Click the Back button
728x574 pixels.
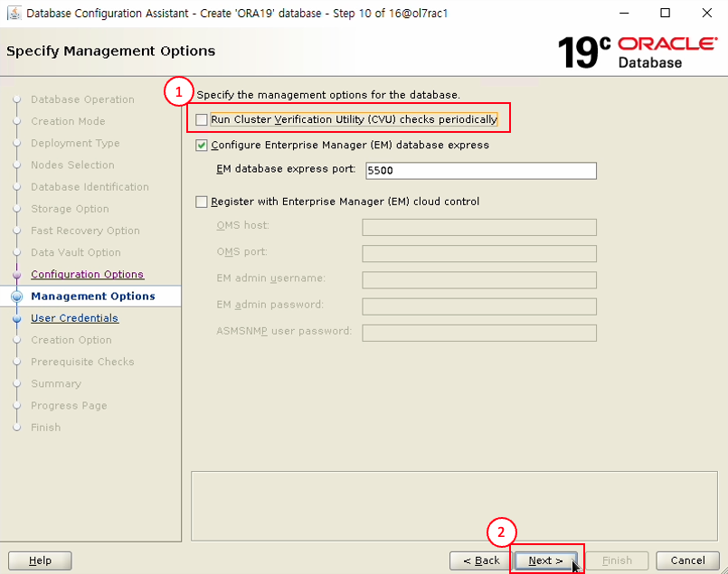(481, 560)
